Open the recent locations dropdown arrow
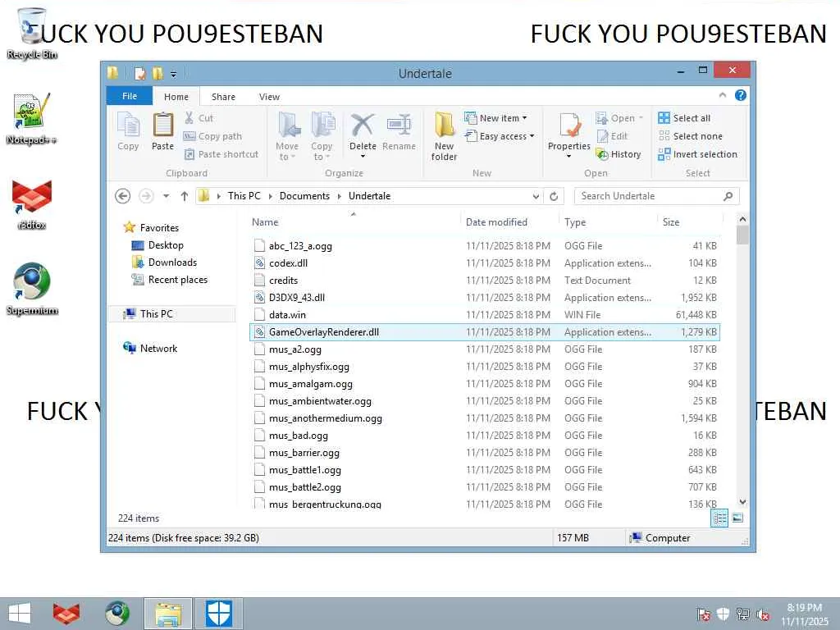840x630 pixels. point(166,196)
